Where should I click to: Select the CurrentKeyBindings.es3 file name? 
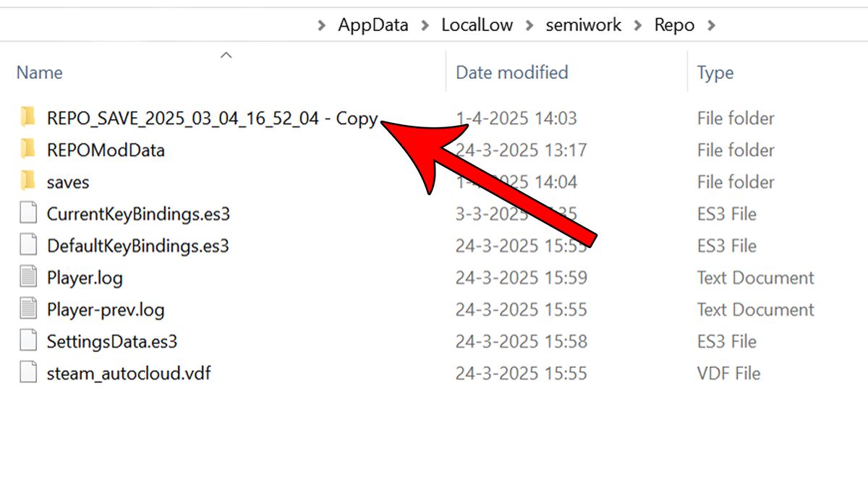(138, 214)
